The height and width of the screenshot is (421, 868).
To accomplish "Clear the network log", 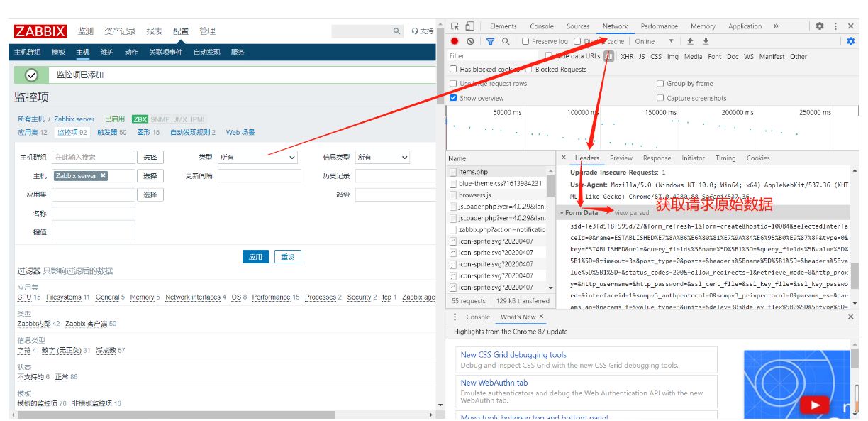I will point(470,41).
